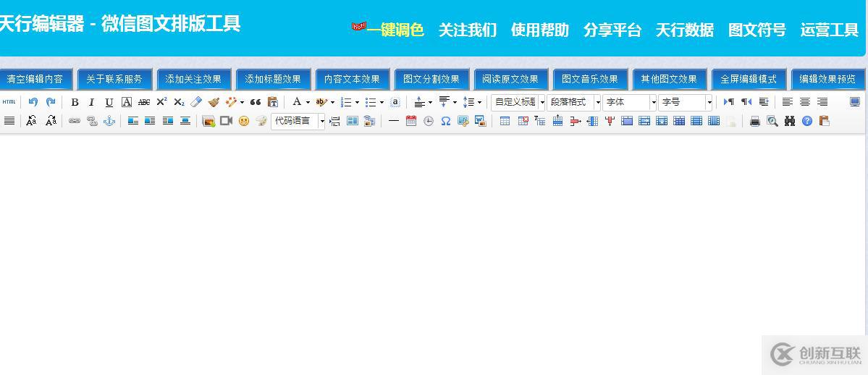Open the highlight color dropdown arrow
Viewport: 868px width, 375px height.
pyautogui.click(x=332, y=103)
